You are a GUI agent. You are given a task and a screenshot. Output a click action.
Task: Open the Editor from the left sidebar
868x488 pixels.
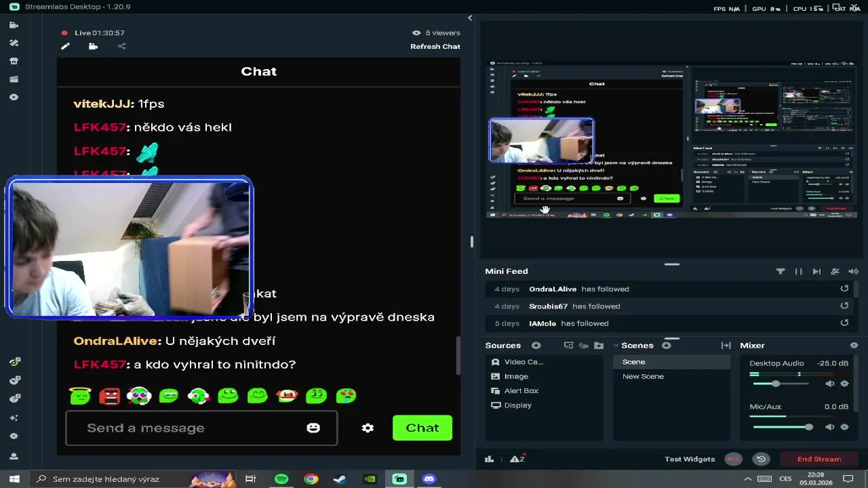click(x=14, y=25)
